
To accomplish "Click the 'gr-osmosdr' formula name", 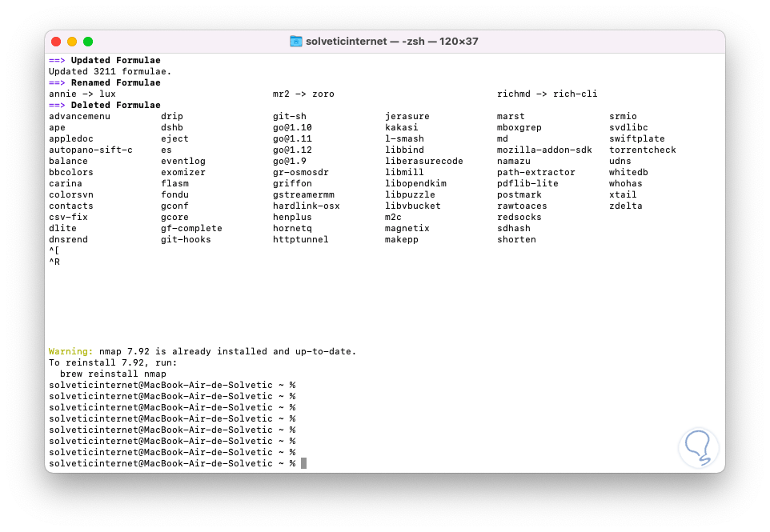I will tap(301, 172).
